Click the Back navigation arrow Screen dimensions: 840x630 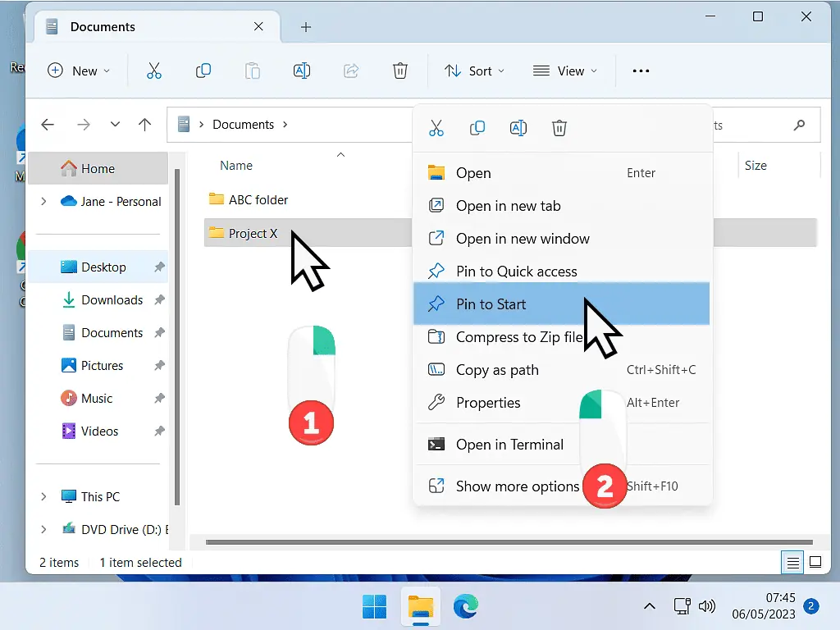click(48, 124)
